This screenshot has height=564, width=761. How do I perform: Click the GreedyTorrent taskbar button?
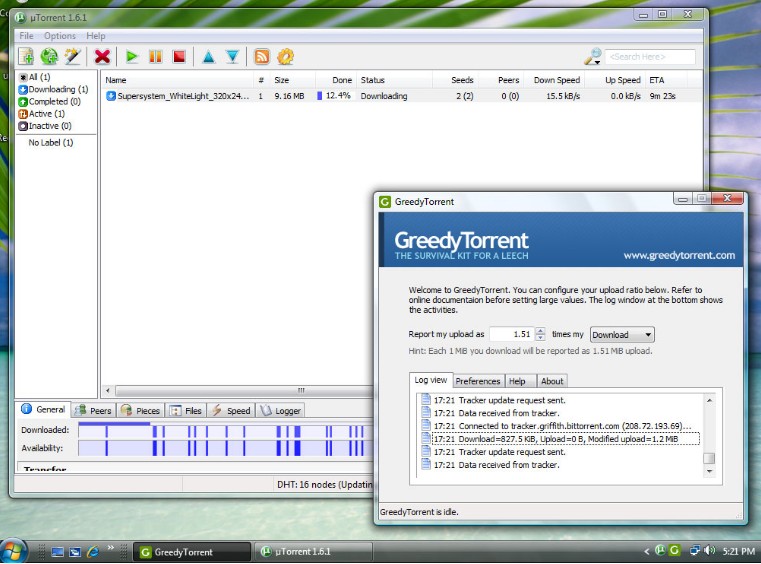pos(192,552)
